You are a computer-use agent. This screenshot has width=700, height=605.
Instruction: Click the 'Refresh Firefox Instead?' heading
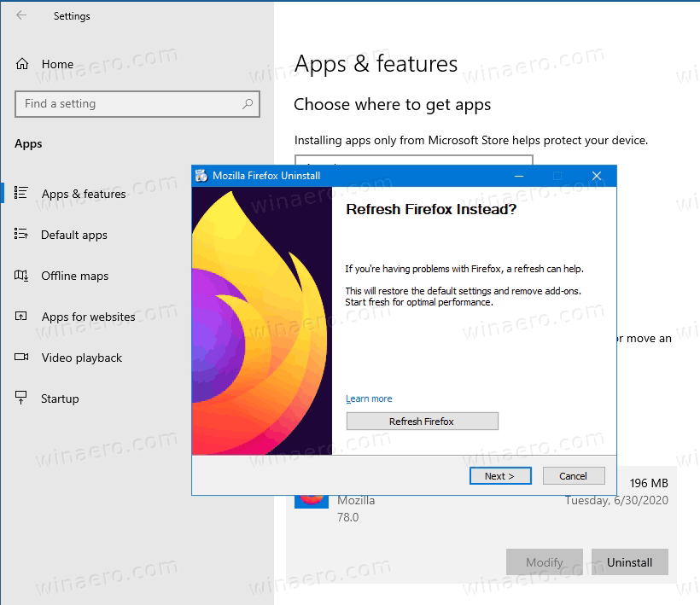click(x=431, y=209)
